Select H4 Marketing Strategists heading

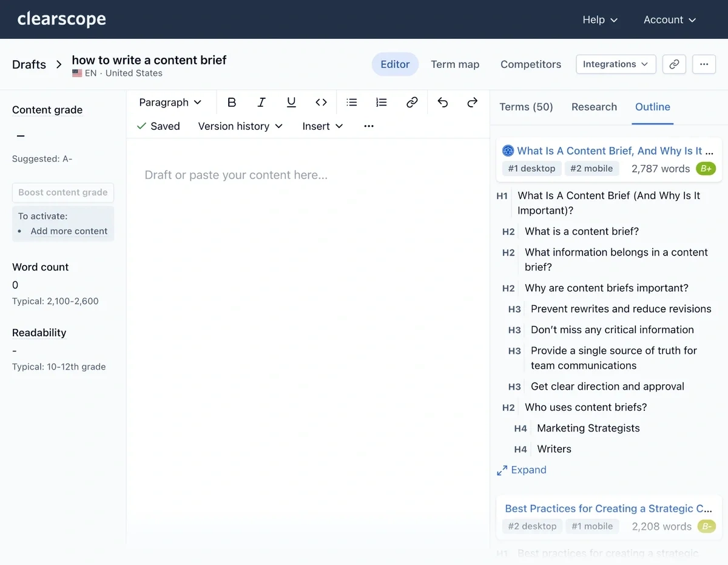(x=588, y=428)
